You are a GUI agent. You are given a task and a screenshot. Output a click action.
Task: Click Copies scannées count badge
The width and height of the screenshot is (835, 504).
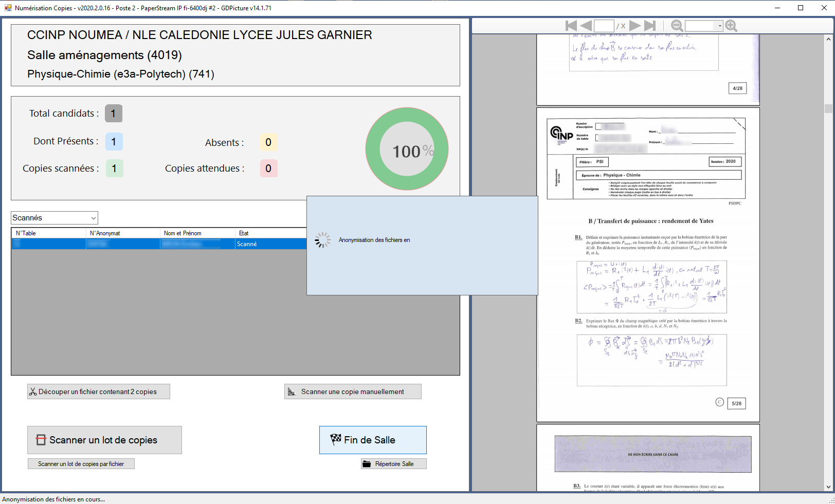(115, 169)
